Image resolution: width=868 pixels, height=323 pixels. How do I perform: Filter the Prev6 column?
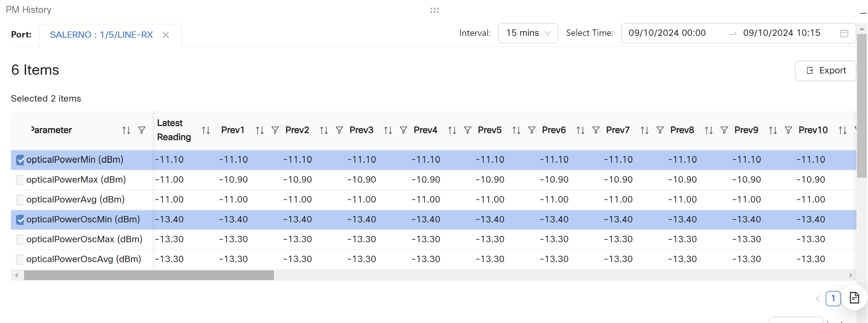tap(596, 130)
